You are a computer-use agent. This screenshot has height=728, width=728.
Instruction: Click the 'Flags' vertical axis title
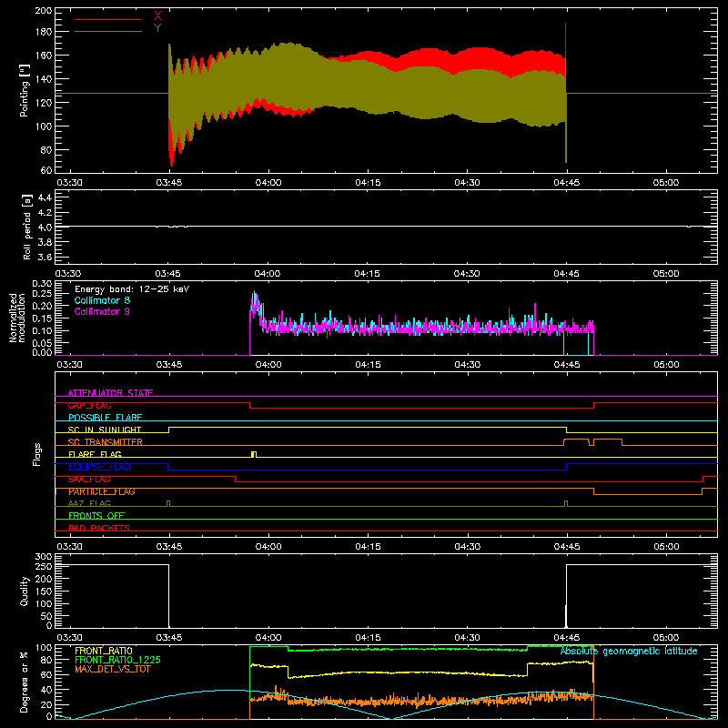(37, 454)
